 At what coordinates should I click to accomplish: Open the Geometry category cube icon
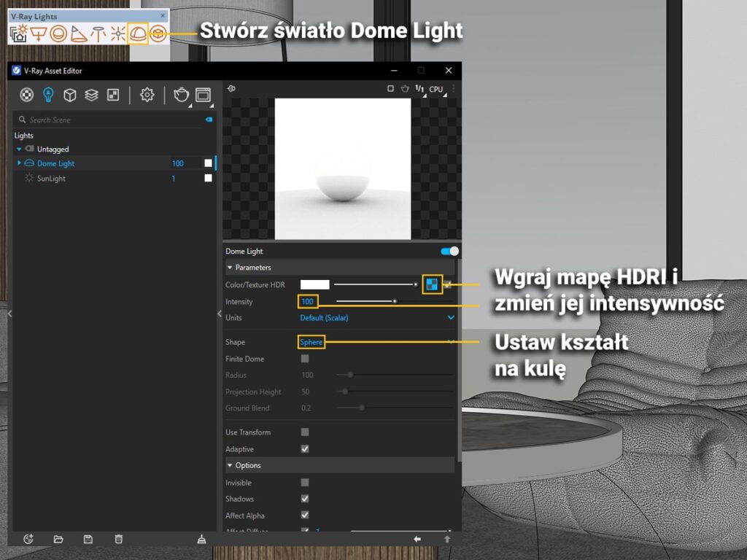point(69,95)
